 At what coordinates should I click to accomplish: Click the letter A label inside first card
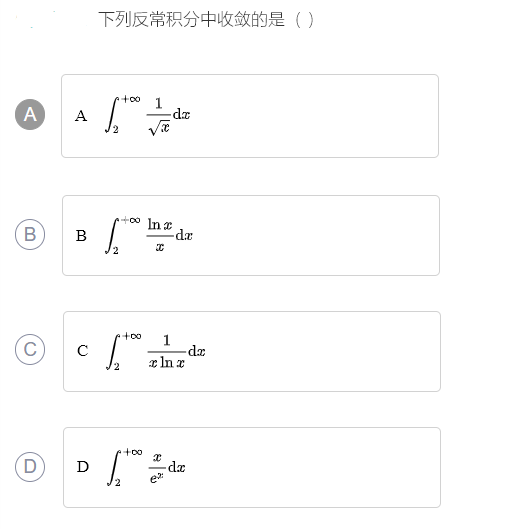[x=81, y=116]
